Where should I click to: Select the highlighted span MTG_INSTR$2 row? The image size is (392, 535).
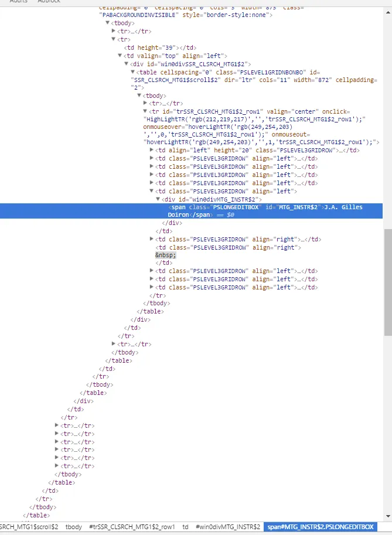click(191, 211)
